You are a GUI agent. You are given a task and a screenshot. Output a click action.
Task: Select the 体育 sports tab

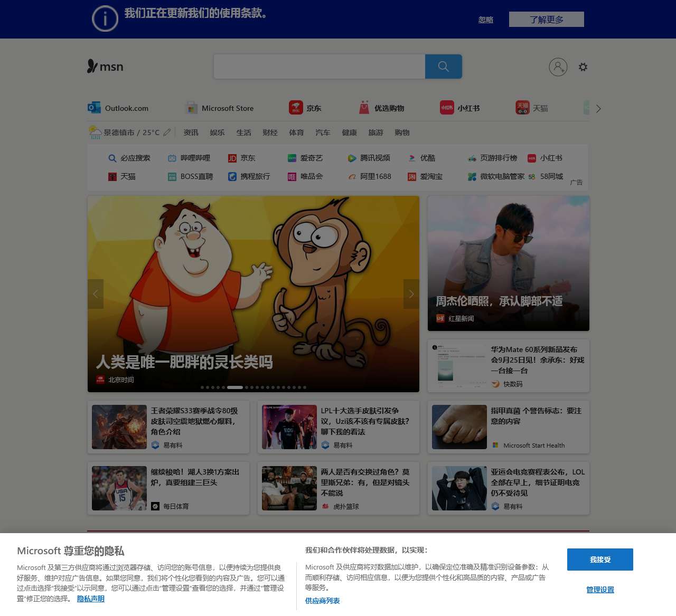tap(296, 132)
